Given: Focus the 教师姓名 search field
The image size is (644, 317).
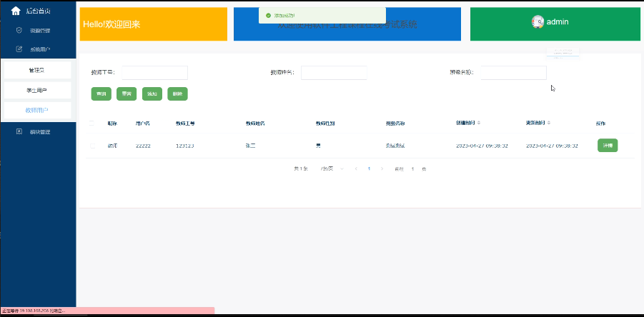Looking at the screenshot, I should pos(334,73).
